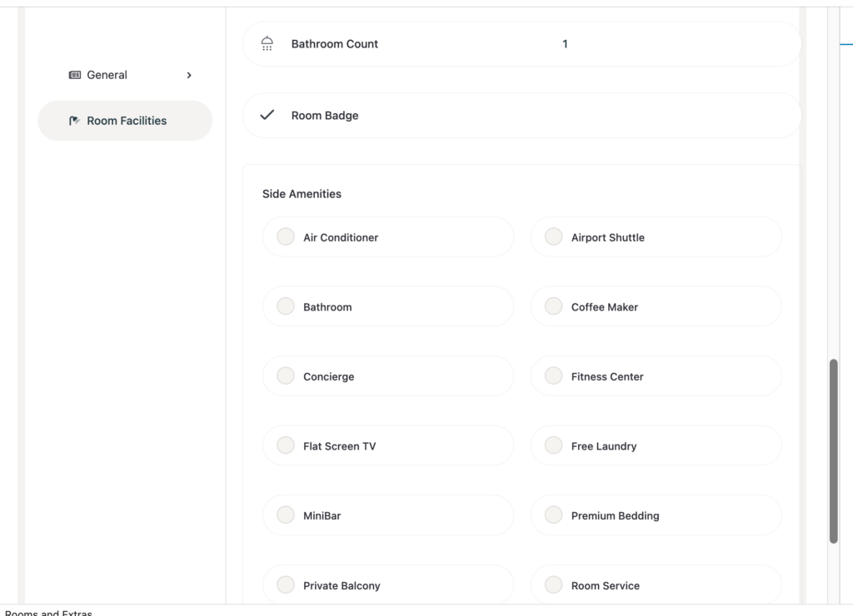Viewport: 853px width, 616px height.
Task: Select the Airport Shuttle amenity option
Action: [554, 237]
